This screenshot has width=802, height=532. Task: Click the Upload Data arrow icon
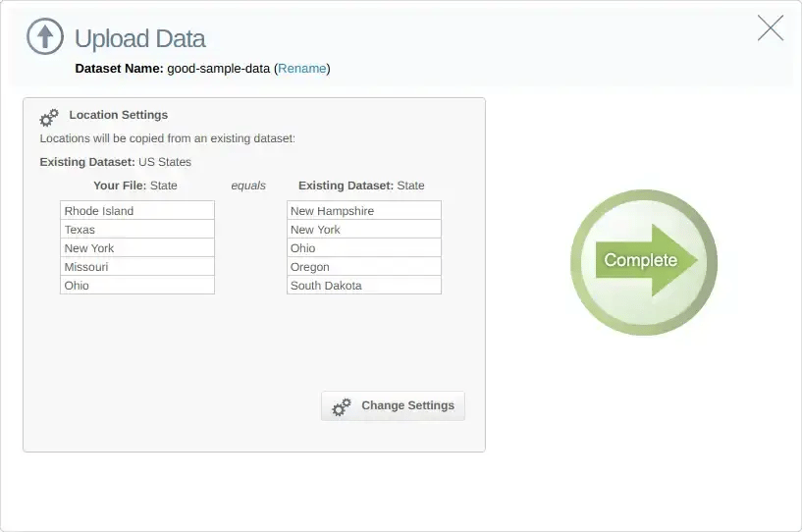point(45,37)
